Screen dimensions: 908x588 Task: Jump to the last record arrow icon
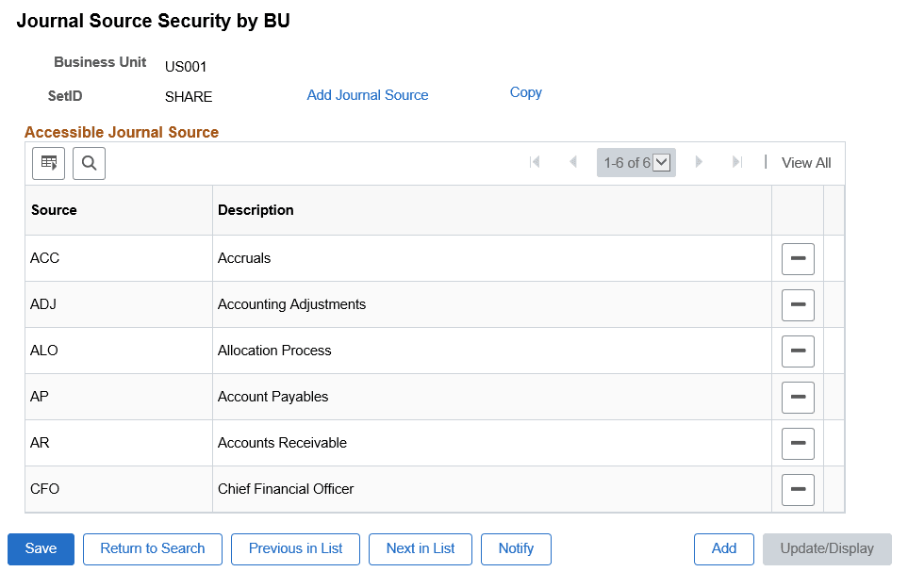coord(737,162)
